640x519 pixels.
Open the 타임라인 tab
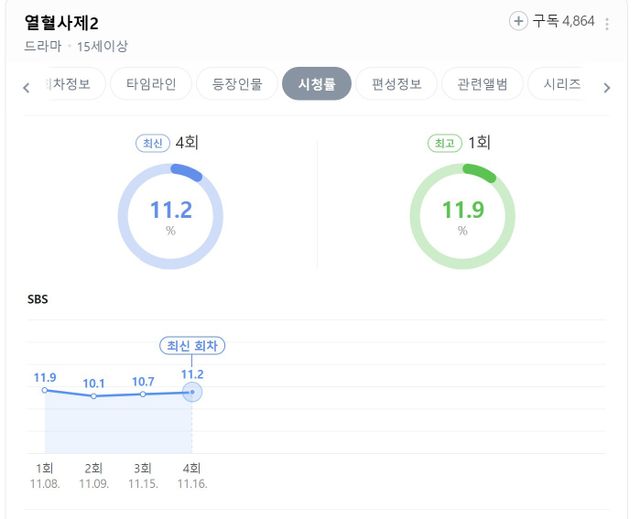click(x=151, y=85)
